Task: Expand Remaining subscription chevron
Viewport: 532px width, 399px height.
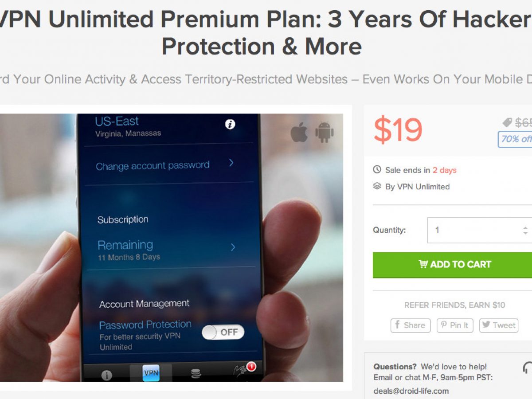Action: [x=233, y=247]
